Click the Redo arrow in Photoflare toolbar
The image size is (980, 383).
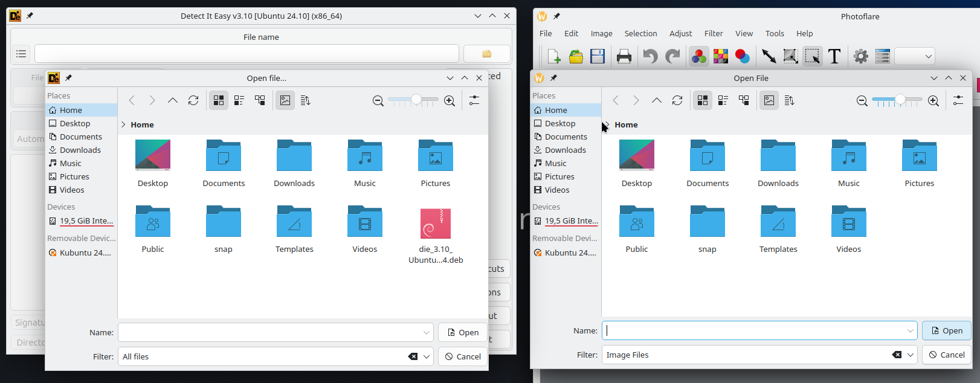click(672, 56)
